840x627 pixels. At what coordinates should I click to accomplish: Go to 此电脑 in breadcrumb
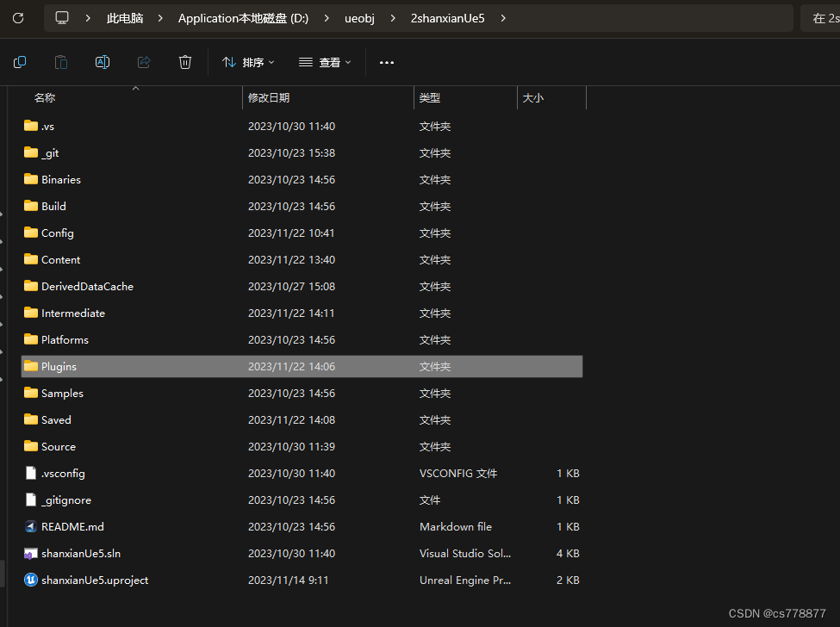(125, 18)
